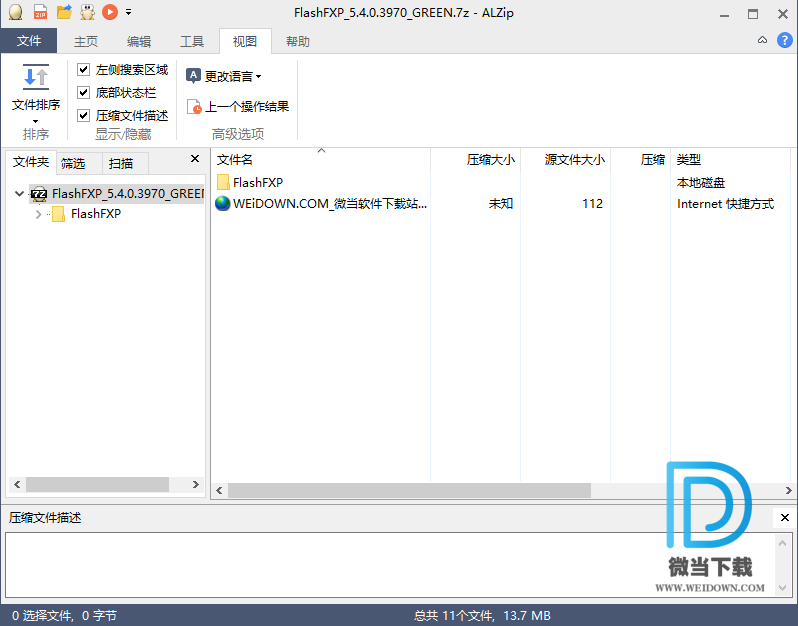Click the globe icon of WEiDOWN.COM shortcut
Screen dimensions: 798x626
[223, 204]
